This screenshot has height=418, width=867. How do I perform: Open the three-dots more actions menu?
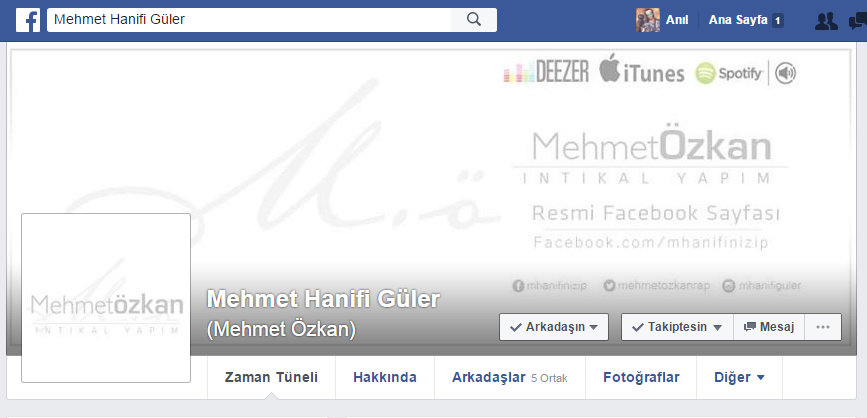(x=823, y=327)
